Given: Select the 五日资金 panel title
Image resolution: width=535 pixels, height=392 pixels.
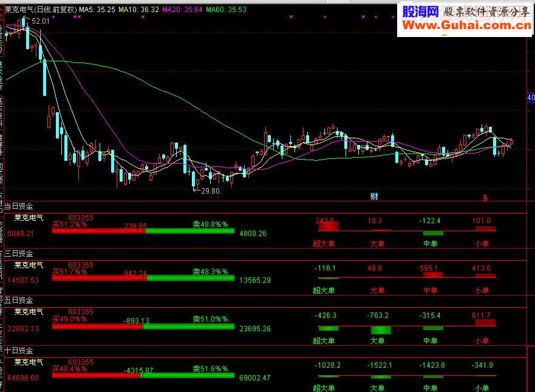Looking at the screenshot, I should point(18,300).
